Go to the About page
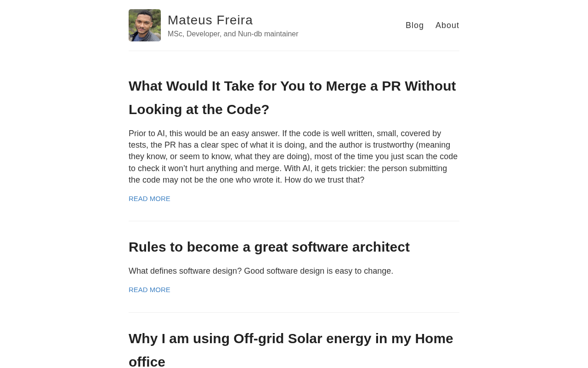The image size is (588, 368). 447,25
